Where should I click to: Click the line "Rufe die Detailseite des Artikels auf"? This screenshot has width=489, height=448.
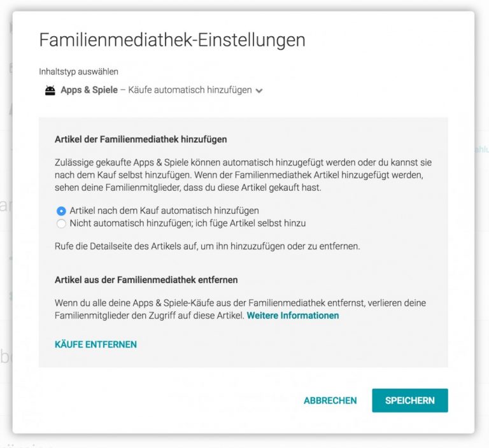208,246
